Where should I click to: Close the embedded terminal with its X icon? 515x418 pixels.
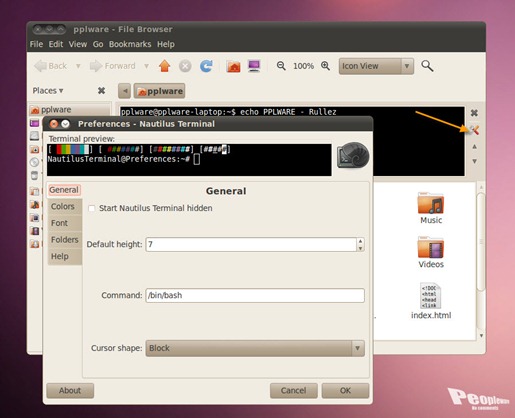pyautogui.click(x=474, y=113)
